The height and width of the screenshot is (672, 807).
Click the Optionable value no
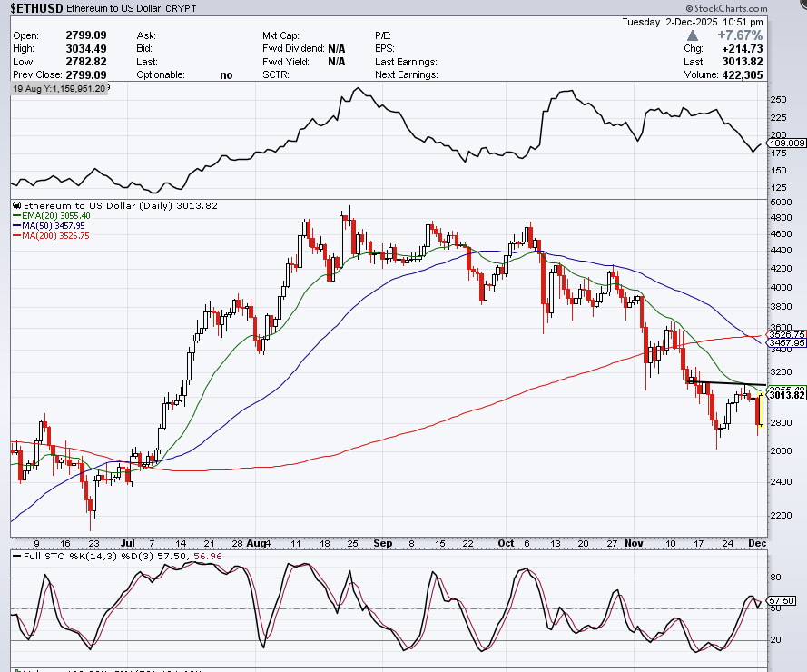pyautogui.click(x=226, y=75)
